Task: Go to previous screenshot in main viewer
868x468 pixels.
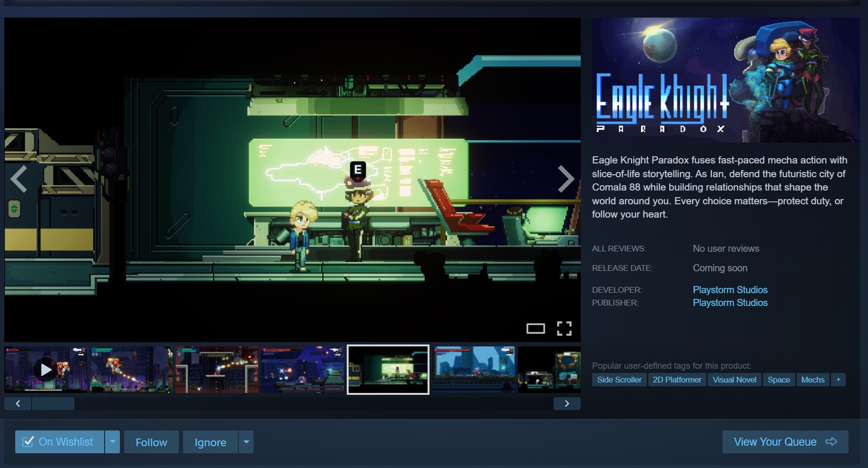Action: coord(19,179)
